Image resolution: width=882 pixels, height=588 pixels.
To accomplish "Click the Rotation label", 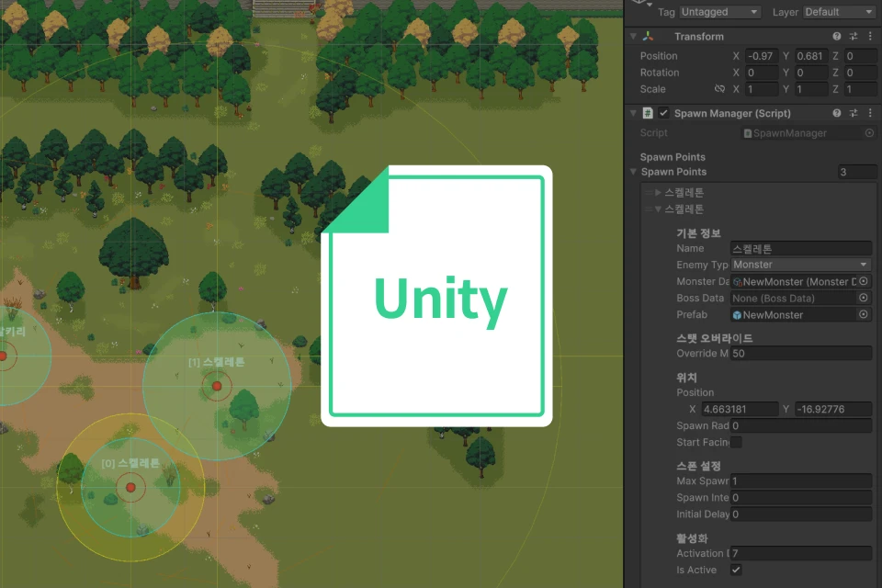I will point(660,73).
